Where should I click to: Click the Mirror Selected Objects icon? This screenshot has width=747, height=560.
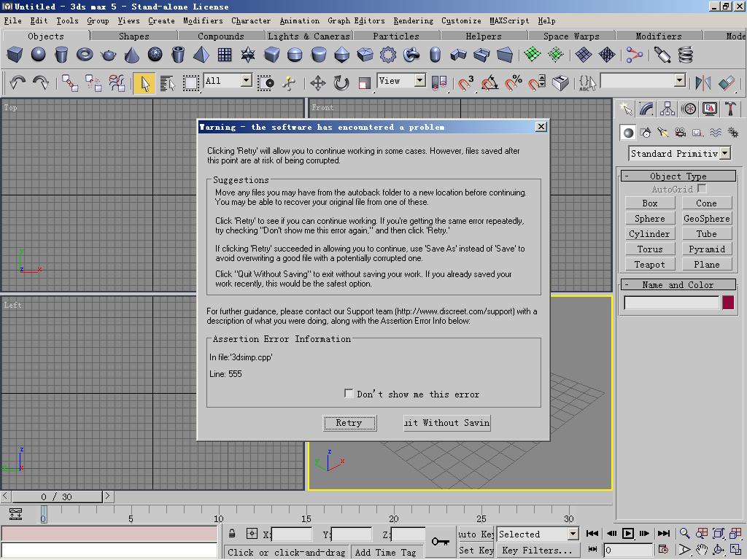point(703,83)
